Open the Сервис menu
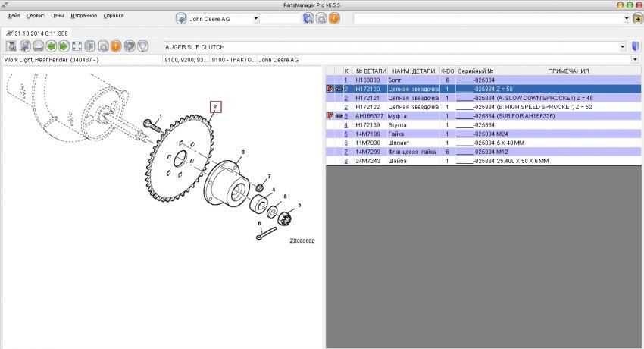644x349 pixels. coord(36,16)
